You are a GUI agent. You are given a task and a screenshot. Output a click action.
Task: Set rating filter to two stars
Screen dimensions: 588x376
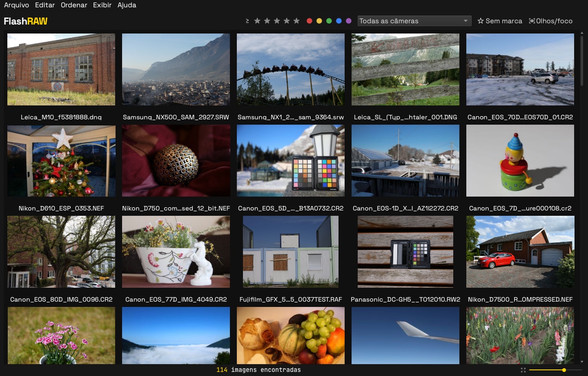267,21
